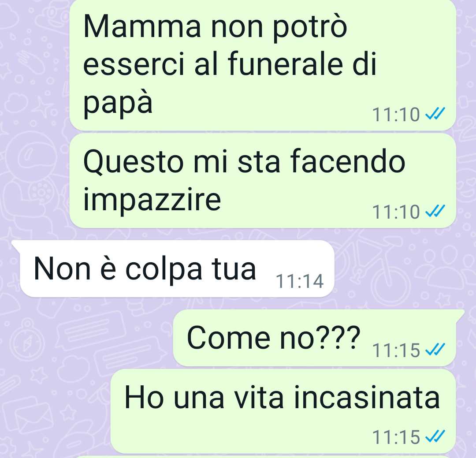Select the Questo mi sta facendo impazzire message
Screen dimensions: 476x458
pyautogui.click(x=263, y=181)
